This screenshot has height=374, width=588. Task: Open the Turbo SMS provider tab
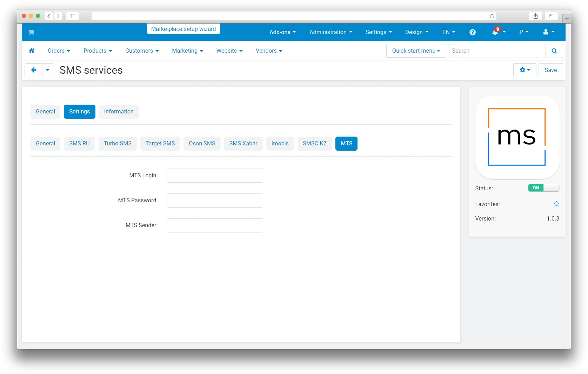coord(118,144)
